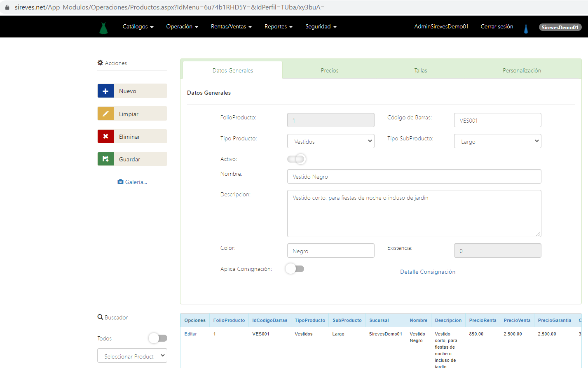Click the blue tie icon in header
588x368 pixels.
tap(526, 29)
